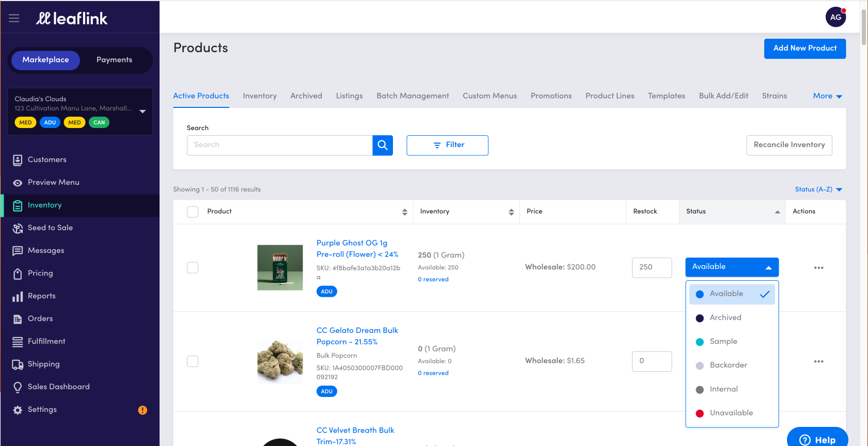Select Backorder status option
The image size is (868, 446).
click(x=732, y=365)
